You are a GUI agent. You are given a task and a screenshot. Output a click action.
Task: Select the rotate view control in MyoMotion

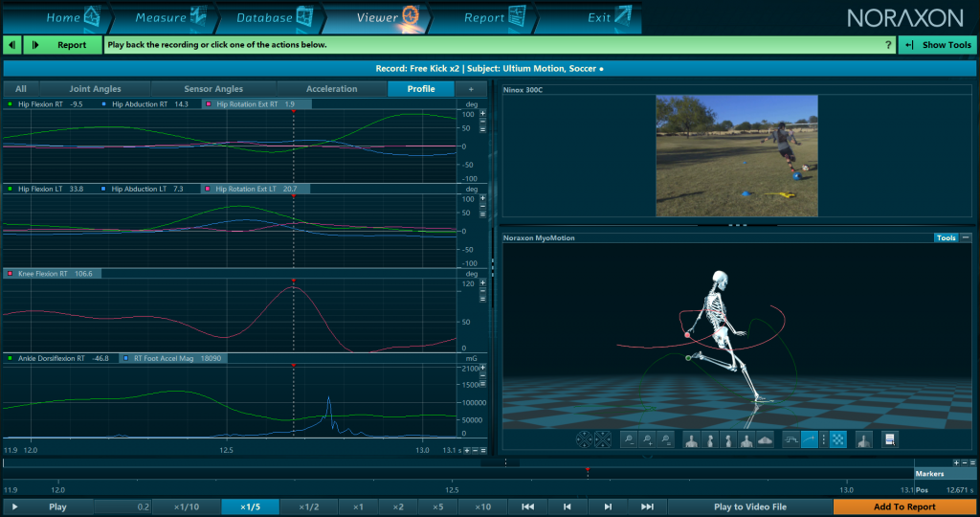[584, 439]
